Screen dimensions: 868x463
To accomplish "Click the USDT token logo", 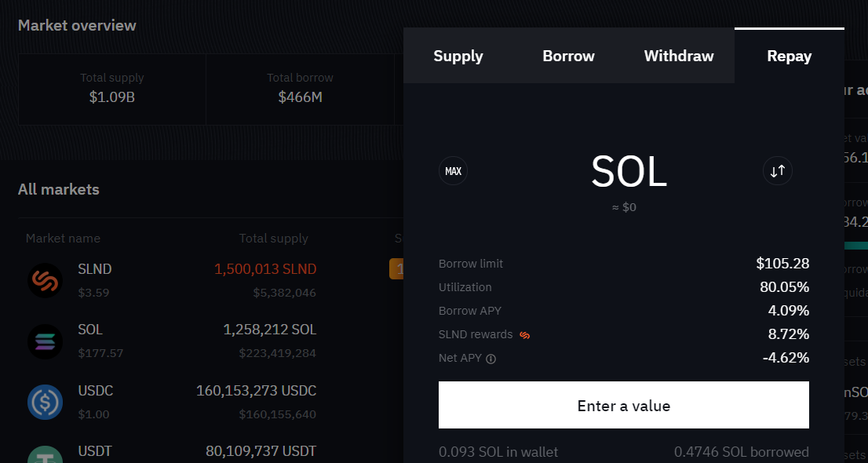I will 45,454.
